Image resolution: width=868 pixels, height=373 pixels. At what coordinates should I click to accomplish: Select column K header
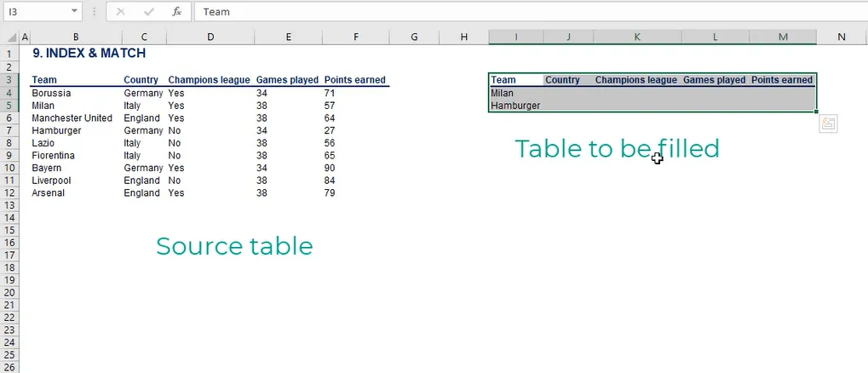(637, 37)
